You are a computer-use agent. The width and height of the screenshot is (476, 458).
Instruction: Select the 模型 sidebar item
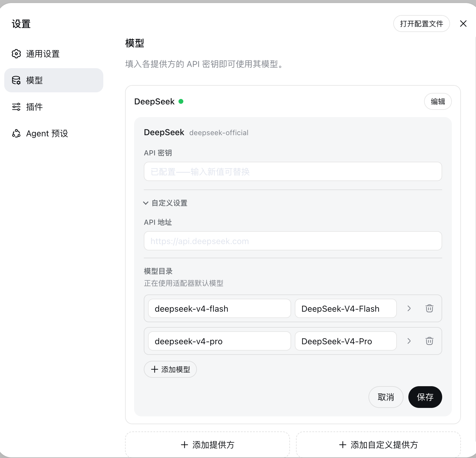tap(54, 80)
